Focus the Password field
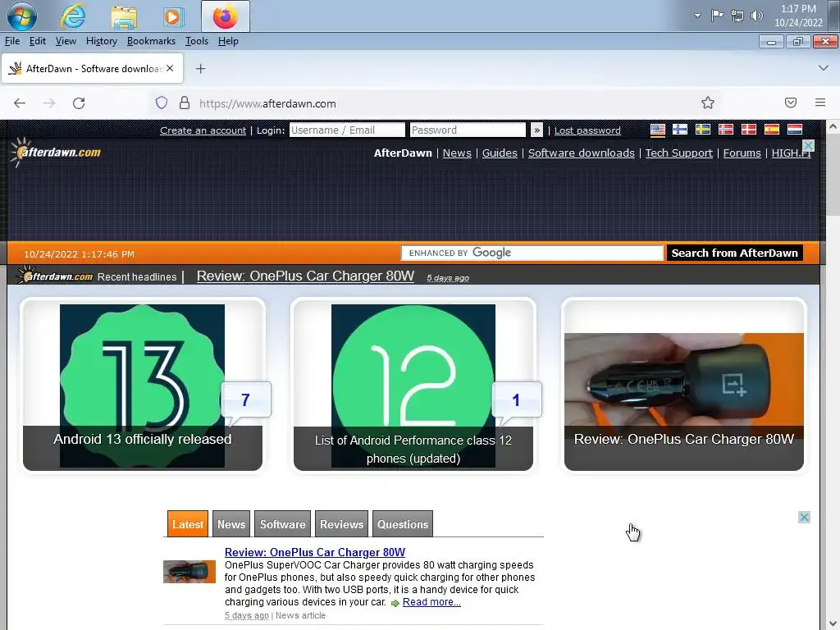The height and width of the screenshot is (630, 840). [468, 130]
